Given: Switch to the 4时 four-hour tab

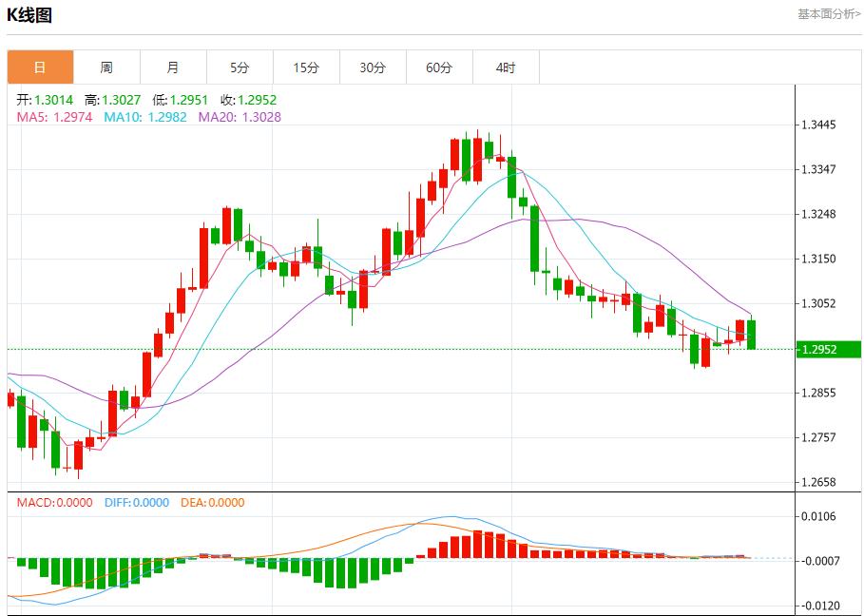Looking at the screenshot, I should 506,67.
